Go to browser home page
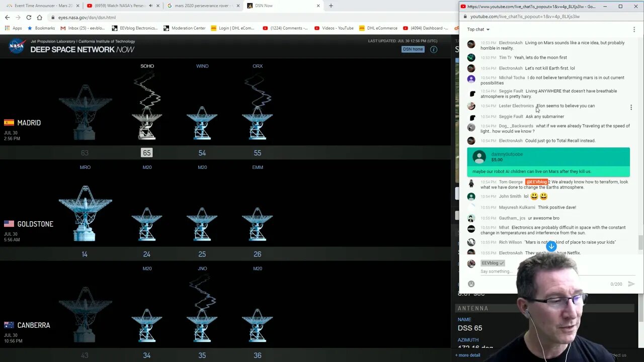The height and width of the screenshot is (362, 644). tap(39, 17)
